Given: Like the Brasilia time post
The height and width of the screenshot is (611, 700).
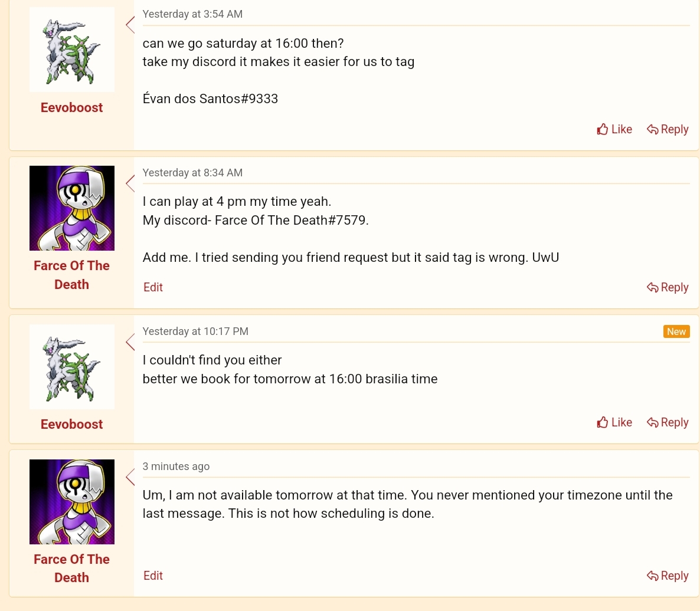Looking at the screenshot, I should click(x=614, y=422).
